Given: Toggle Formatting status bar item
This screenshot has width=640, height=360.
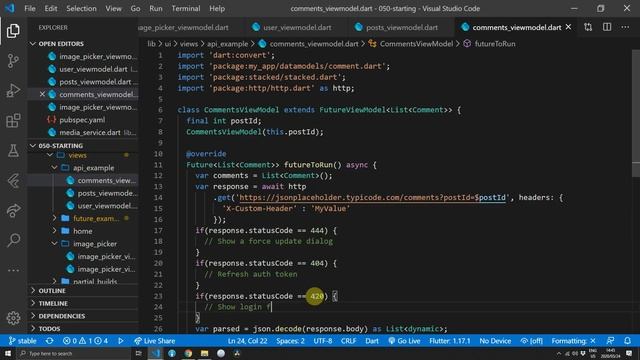Looking at the screenshot, I should (573, 341).
